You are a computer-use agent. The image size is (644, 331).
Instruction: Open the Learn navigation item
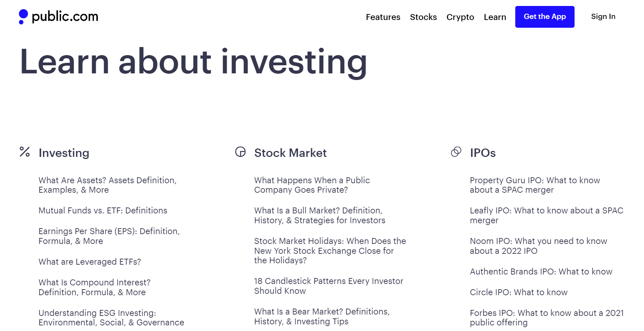[x=495, y=17]
